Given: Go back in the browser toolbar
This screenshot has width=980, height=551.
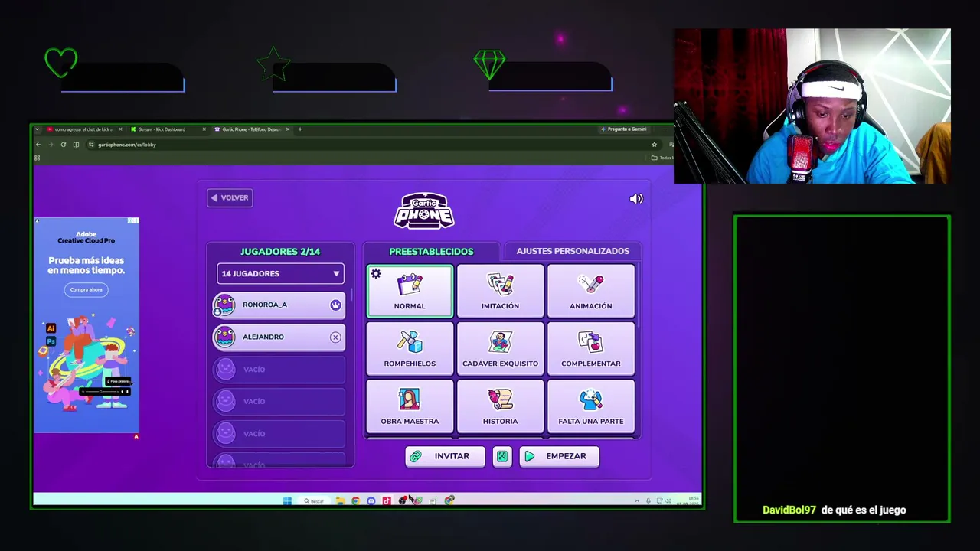Looking at the screenshot, I should point(38,145).
